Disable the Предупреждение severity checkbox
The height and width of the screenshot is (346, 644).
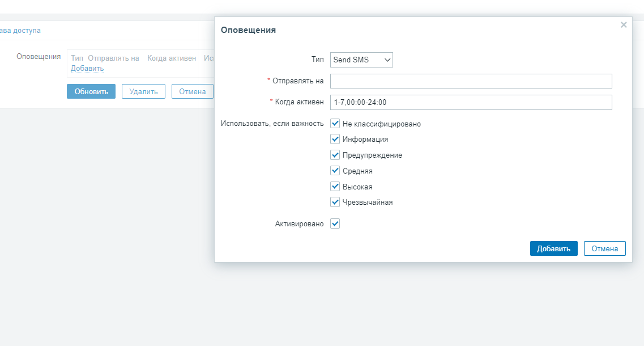coord(335,155)
